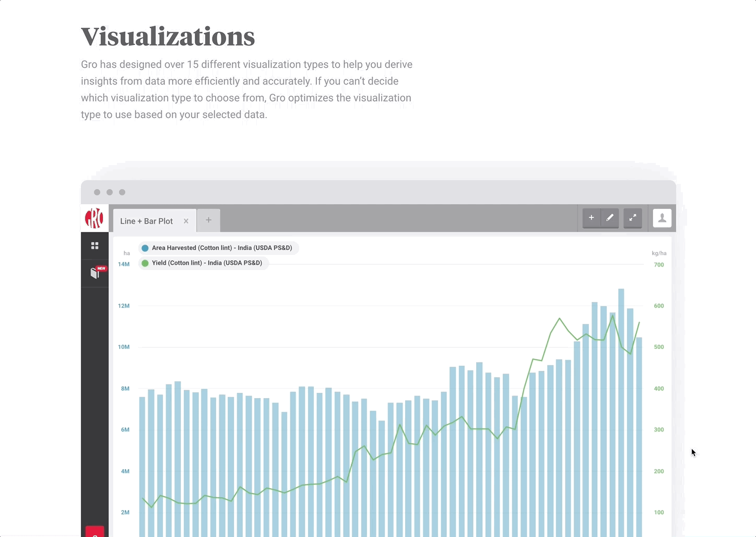
Task: Click the pencil edit icon
Action: (610, 218)
